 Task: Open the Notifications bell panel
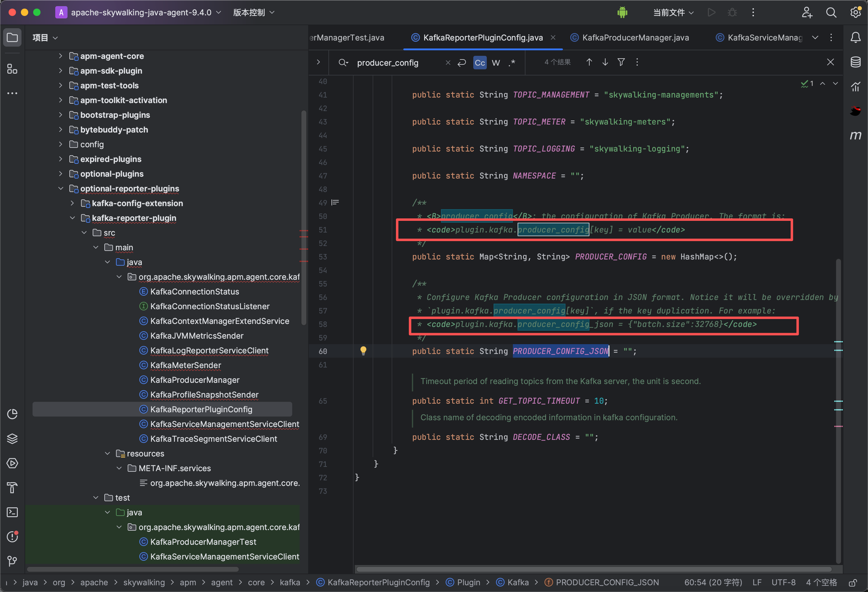pos(855,38)
